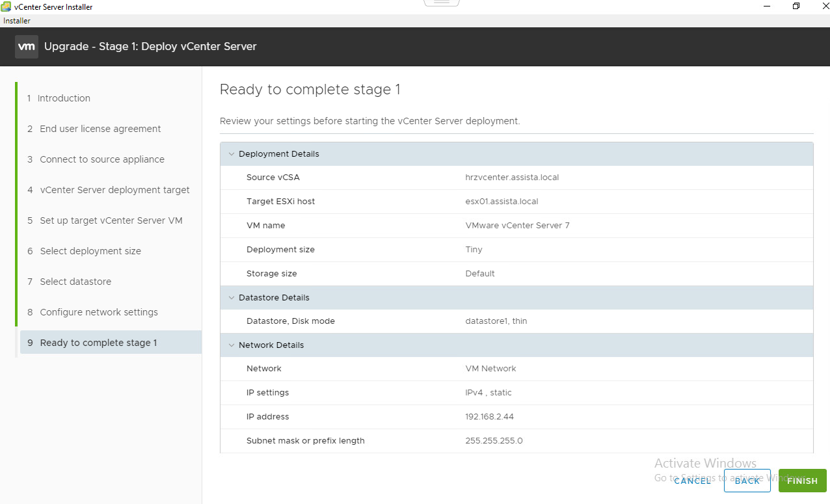Select step 9 Ready to complete stage 1

click(111, 343)
